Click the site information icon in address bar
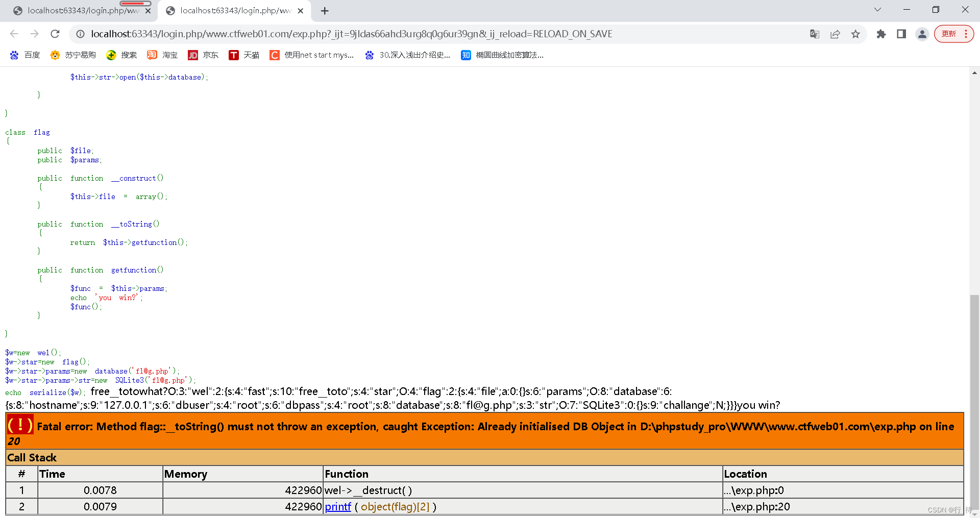 (x=80, y=34)
